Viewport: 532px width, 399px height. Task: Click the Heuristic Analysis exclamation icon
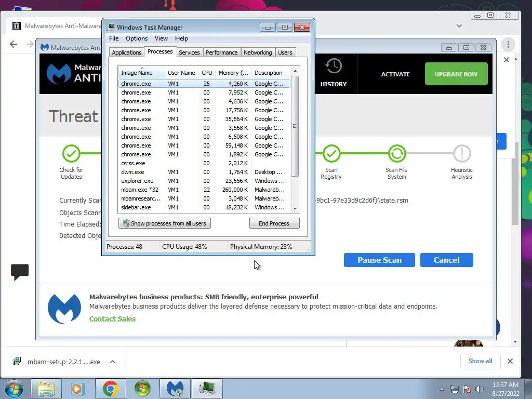point(462,154)
